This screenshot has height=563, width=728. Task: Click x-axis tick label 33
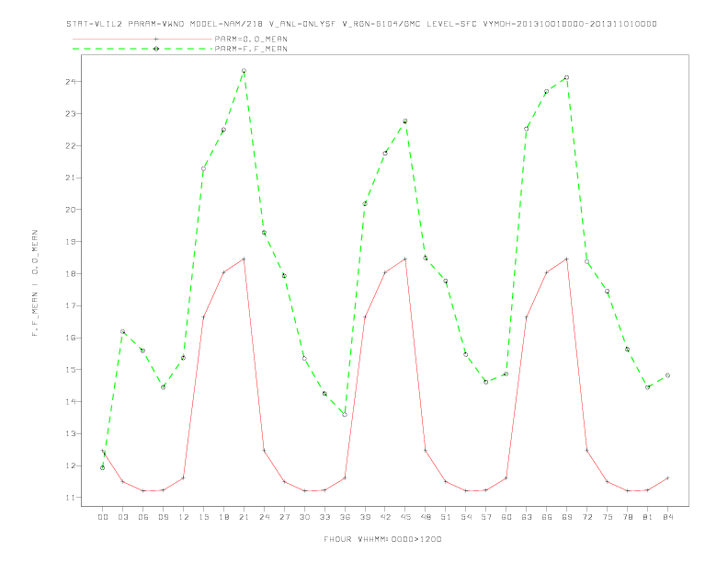[324, 517]
